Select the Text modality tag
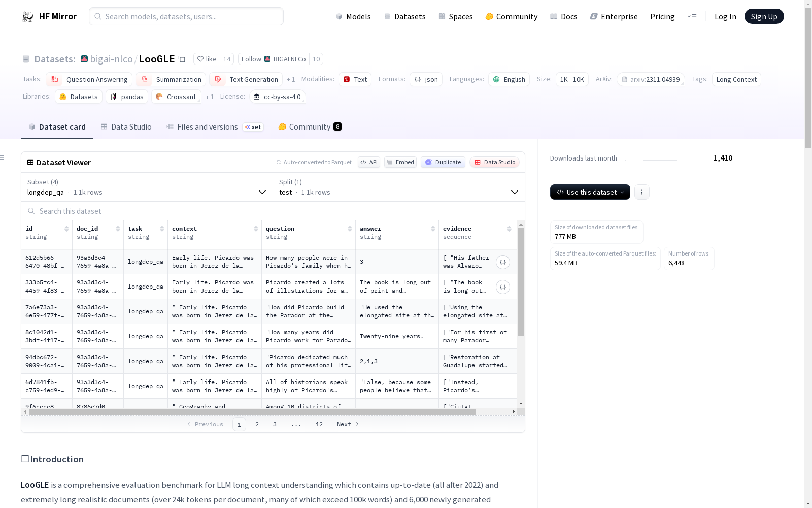 tap(355, 79)
